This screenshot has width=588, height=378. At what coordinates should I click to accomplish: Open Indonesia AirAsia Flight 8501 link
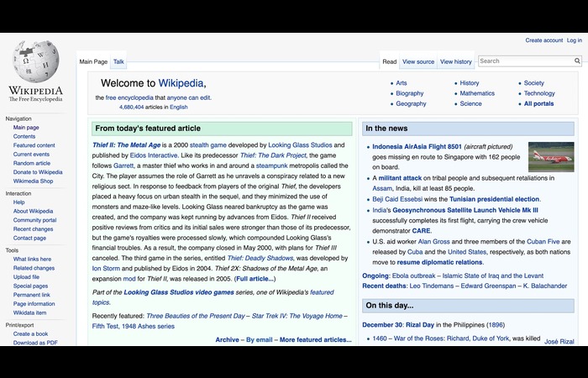point(417,147)
